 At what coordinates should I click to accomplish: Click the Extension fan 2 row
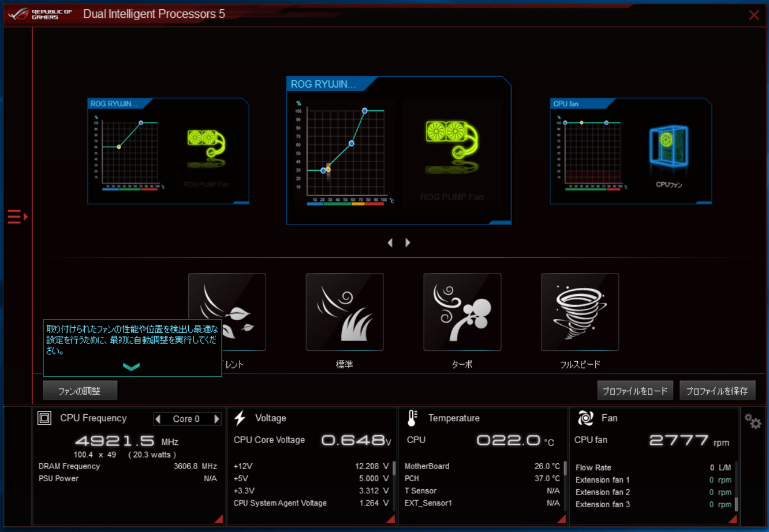654,492
